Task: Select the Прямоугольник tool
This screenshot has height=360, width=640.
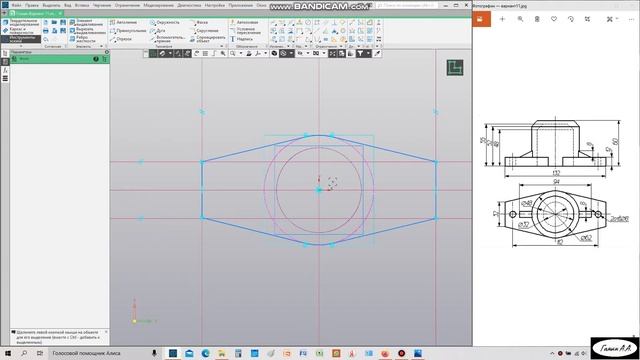Action: (x=128, y=31)
